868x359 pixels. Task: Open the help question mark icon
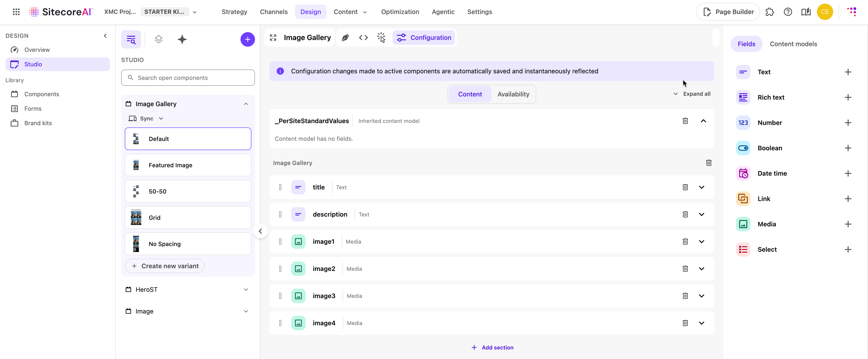[788, 12]
